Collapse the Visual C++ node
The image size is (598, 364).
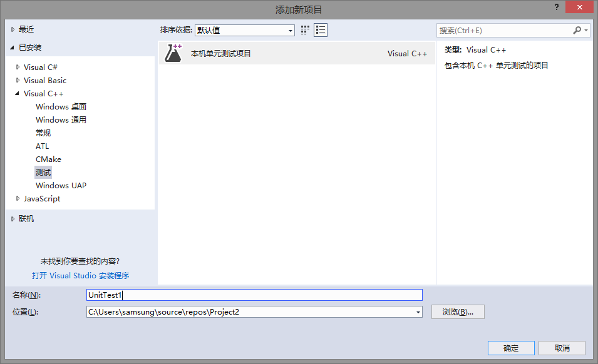(17, 93)
